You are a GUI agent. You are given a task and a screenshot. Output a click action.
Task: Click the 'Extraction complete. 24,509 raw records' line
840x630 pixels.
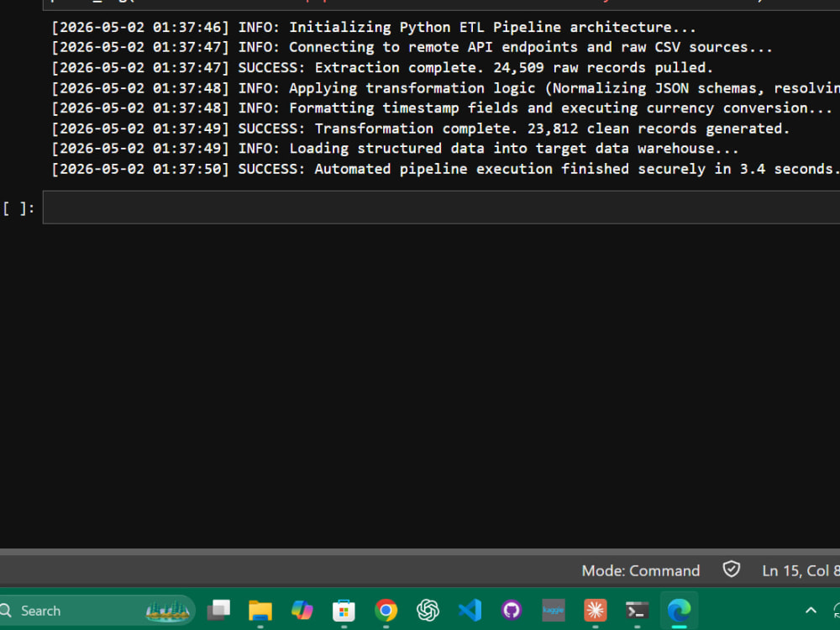pyautogui.click(x=382, y=67)
